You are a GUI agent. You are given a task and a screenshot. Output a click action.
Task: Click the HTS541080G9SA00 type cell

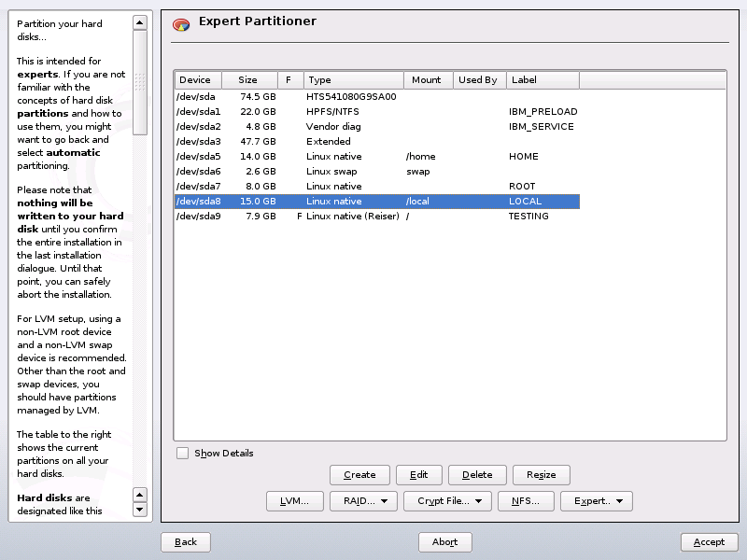pos(351,97)
